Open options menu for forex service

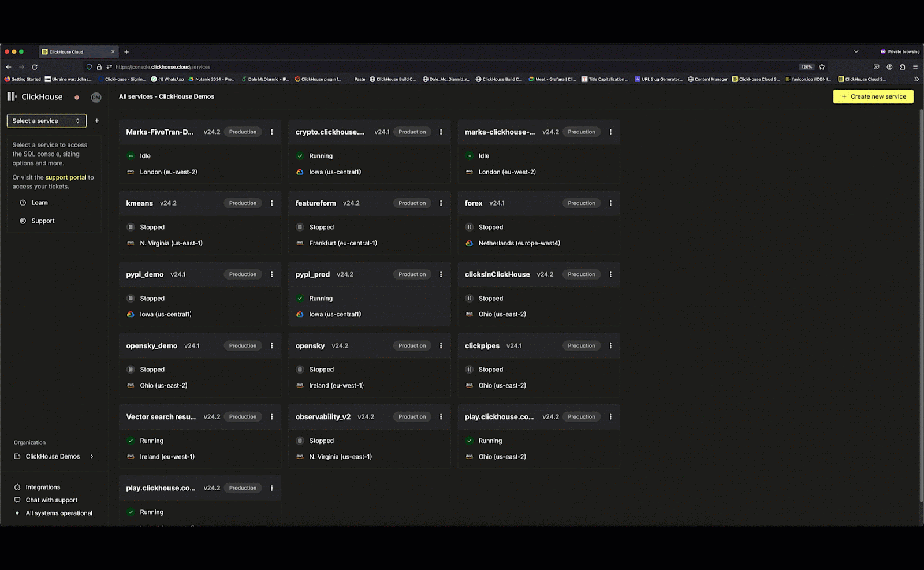(610, 203)
